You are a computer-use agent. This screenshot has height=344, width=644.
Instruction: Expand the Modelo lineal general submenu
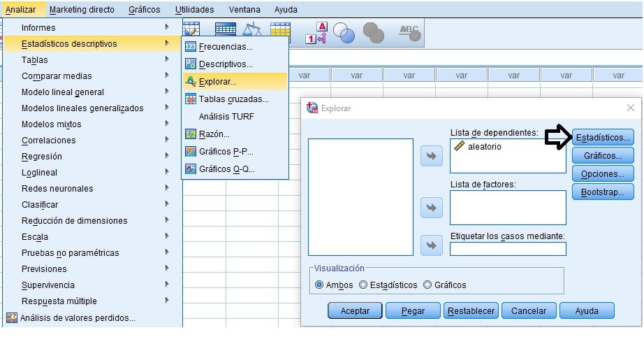pos(167,91)
